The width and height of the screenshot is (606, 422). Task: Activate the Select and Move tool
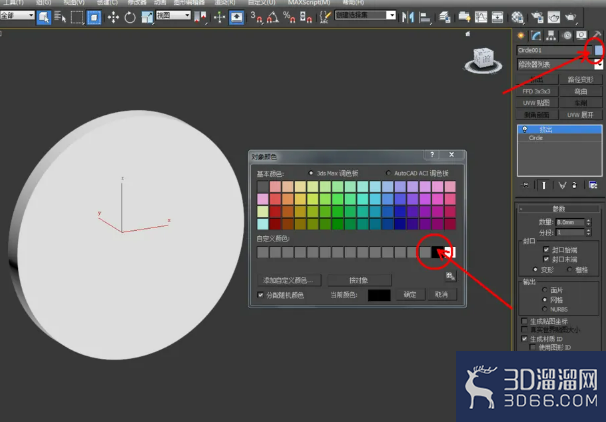[113, 17]
